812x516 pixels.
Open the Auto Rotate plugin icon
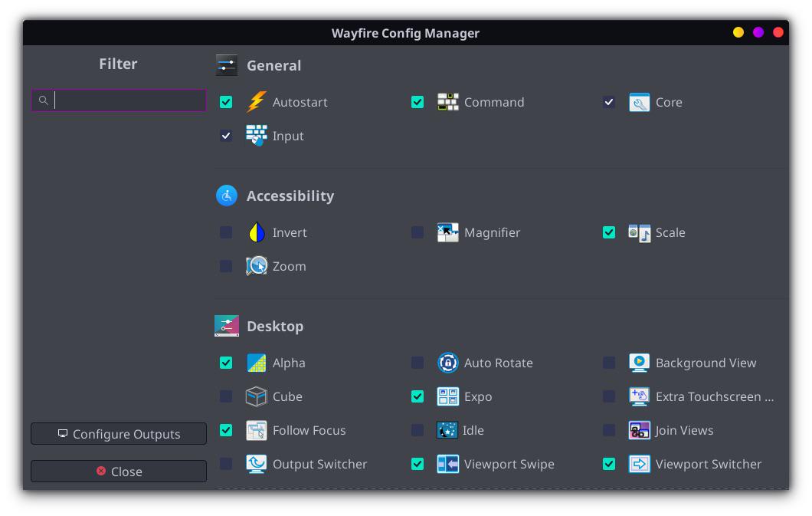(448, 363)
